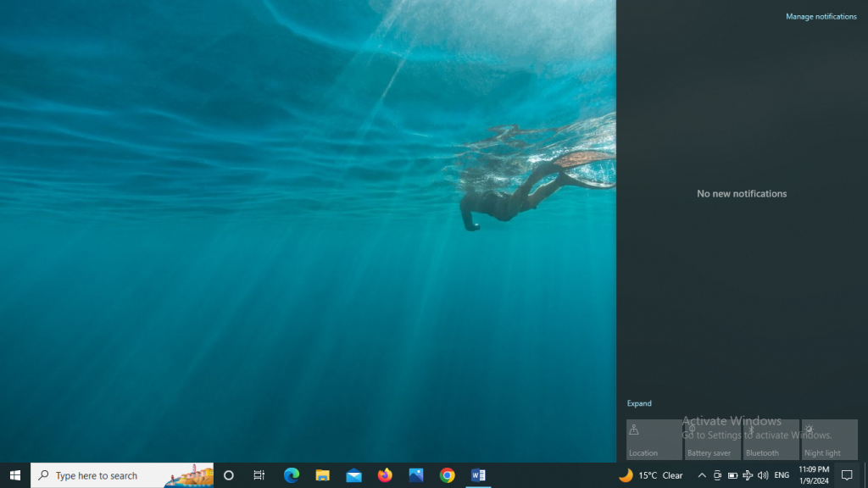Open the volume control speaker icon
Viewport: 868px width, 488px height.
coord(763,475)
